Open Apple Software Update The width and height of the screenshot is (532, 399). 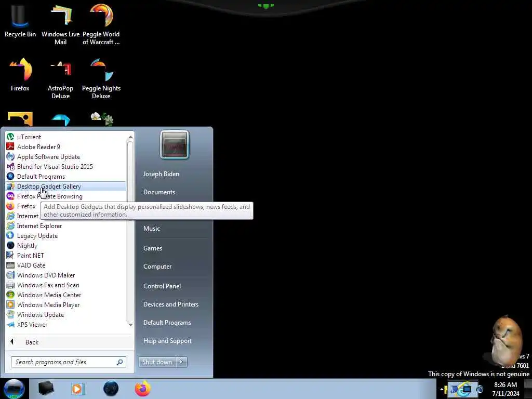(65, 156)
